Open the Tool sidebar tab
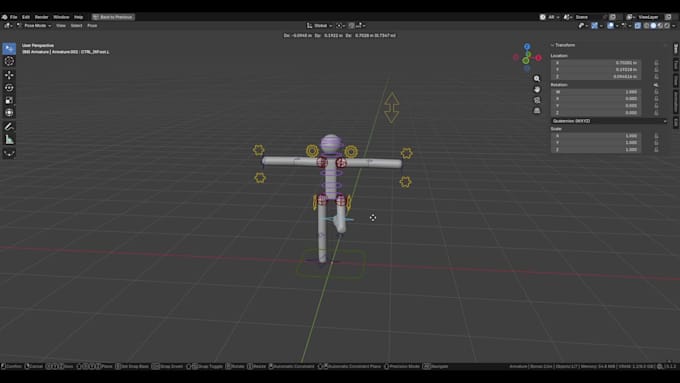Image resolution: width=680 pixels, height=383 pixels. pyautogui.click(x=676, y=65)
